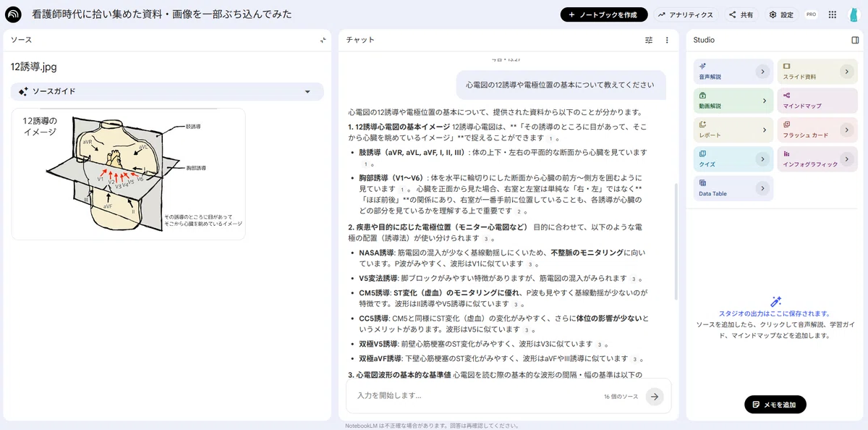Collapse the source view icon

tap(323, 41)
